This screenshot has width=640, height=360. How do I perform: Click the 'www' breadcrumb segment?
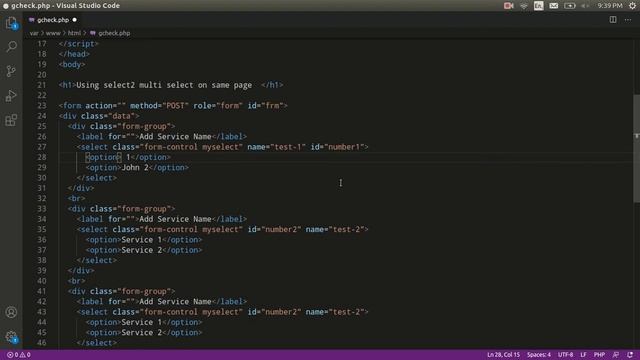(53, 33)
